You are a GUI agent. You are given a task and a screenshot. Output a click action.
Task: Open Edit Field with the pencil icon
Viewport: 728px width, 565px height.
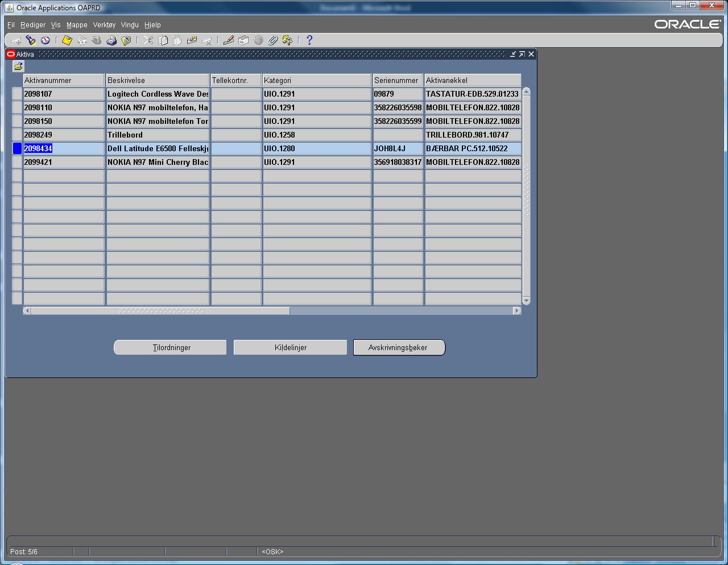[x=229, y=40]
